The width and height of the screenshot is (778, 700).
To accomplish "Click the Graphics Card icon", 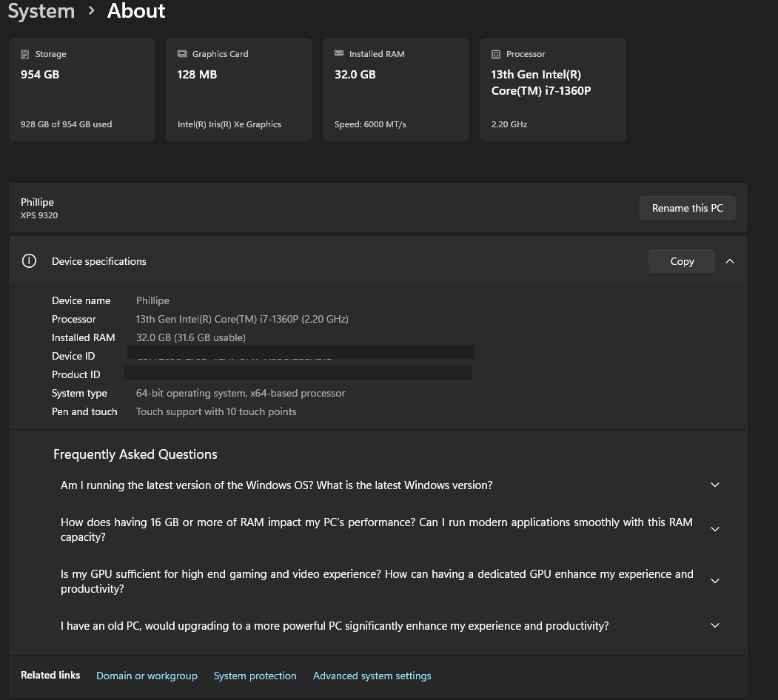I will click(x=182, y=53).
